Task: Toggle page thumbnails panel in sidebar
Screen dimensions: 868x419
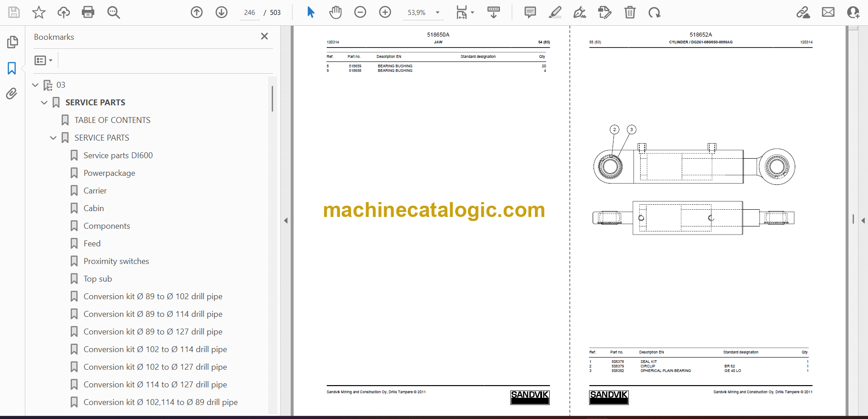Action: click(x=12, y=42)
